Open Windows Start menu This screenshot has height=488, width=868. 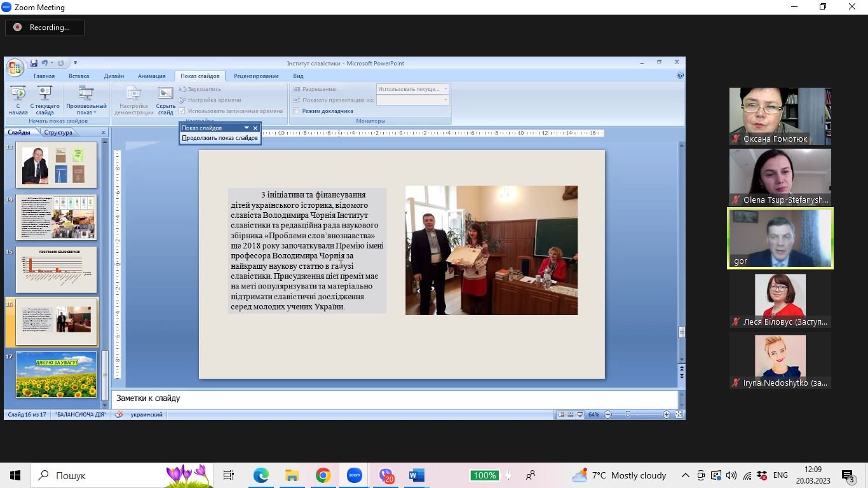[x=15, y=475]
